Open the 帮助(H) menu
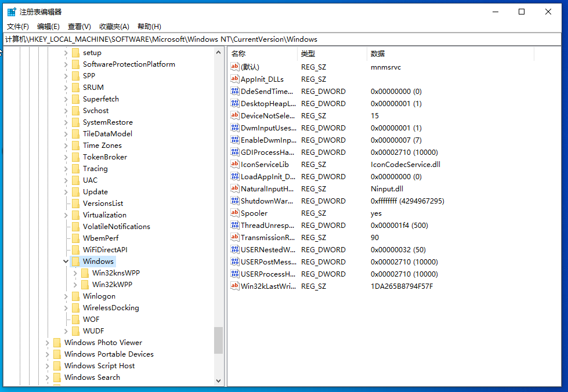 coord(149,27)
